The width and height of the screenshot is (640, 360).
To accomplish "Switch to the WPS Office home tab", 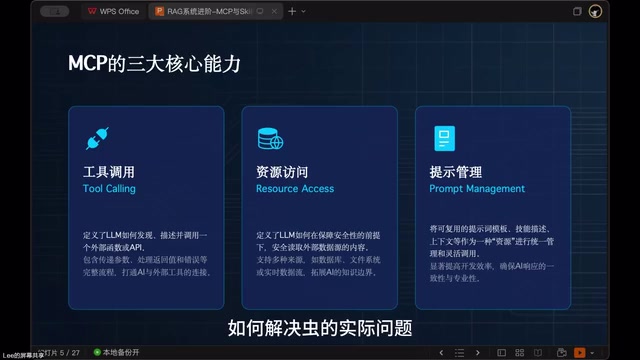I will tap(114, 11).
